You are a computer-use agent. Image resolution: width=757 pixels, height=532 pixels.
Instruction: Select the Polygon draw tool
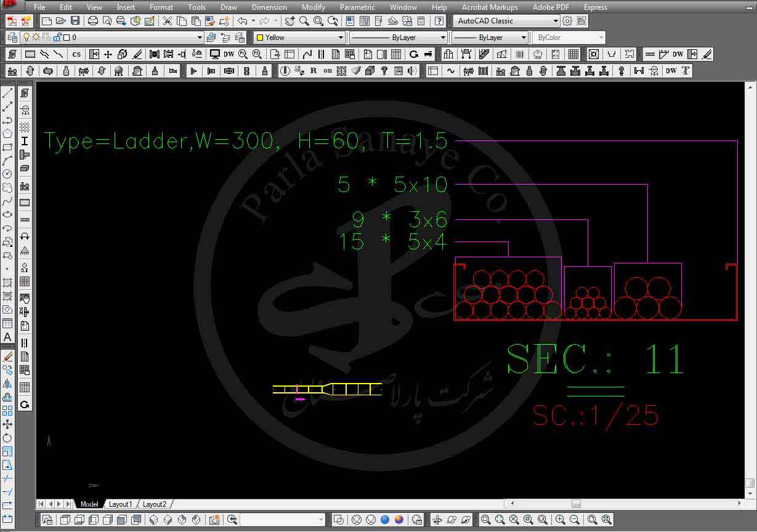[7, 134]
